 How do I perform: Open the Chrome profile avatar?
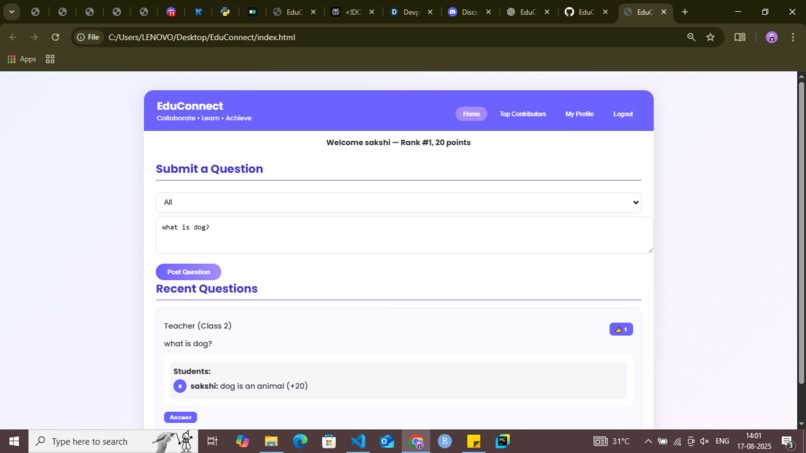pos(772,37)
